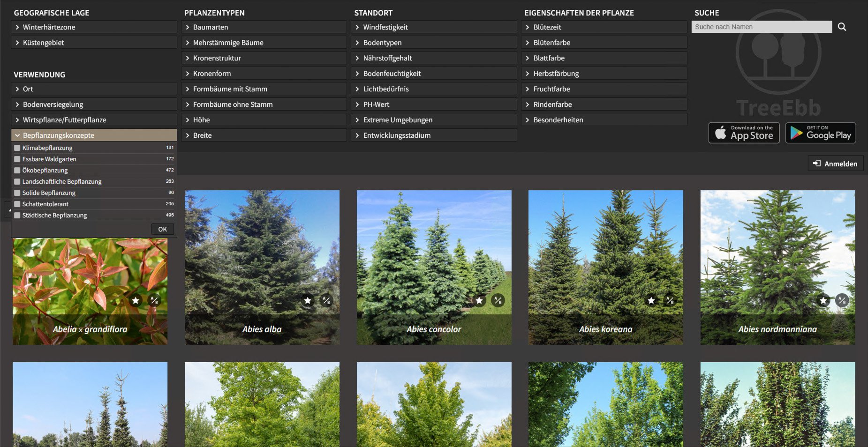Expand Bodenversiegelung filter

click(94, 104)
